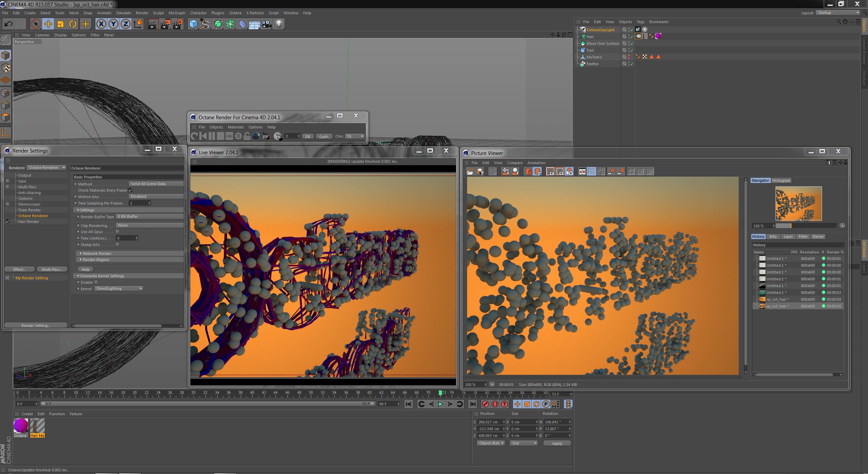868x474 pixels.
Task: Click the light bulb icon in toolbar
Action: (x=279, y=24)
